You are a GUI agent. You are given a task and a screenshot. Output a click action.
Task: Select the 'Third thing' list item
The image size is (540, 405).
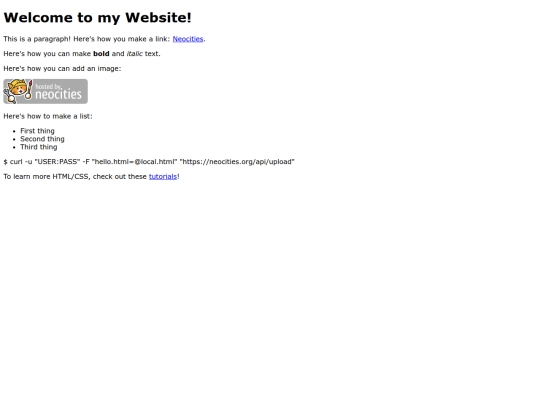(39, 147)
